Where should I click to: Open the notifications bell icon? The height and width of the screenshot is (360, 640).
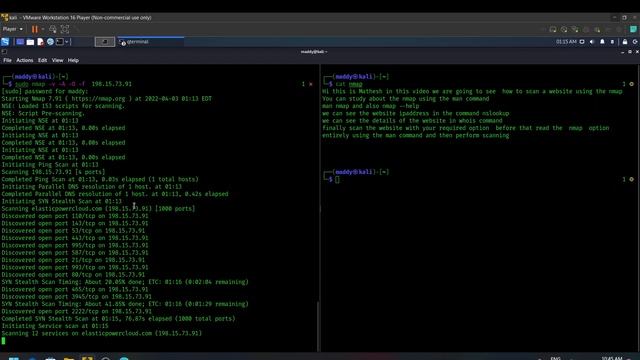point(602,42)
